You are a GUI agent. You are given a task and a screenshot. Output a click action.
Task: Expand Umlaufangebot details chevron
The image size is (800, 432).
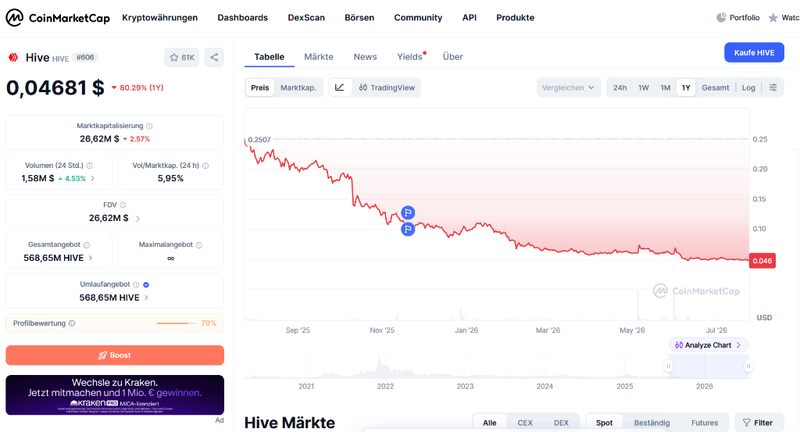point(146,298)
